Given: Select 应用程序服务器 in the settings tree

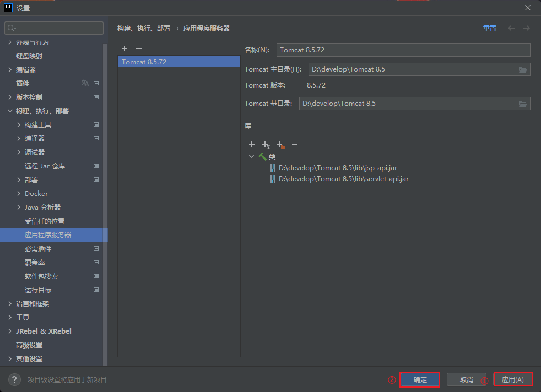Looking at the screenshot, I should coord(53,235).
